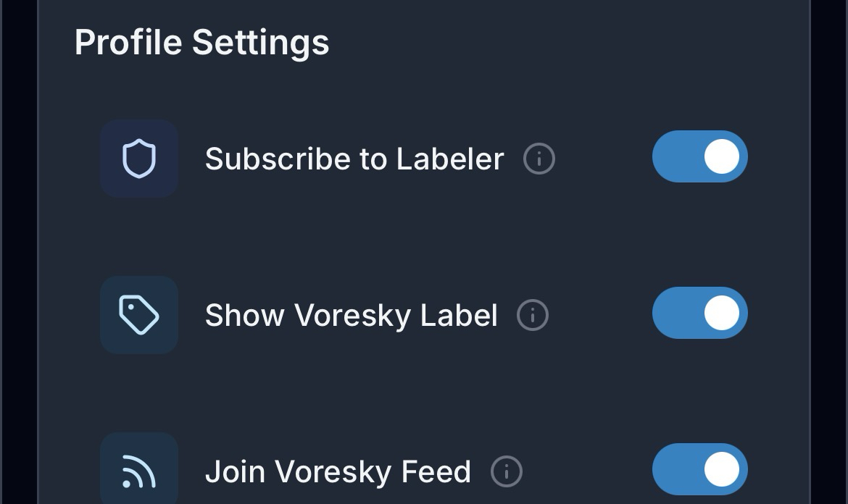The image size is (848, 504).
Task: Click white knob of Join Voresky Feed switch
Action: pos(722,469)
